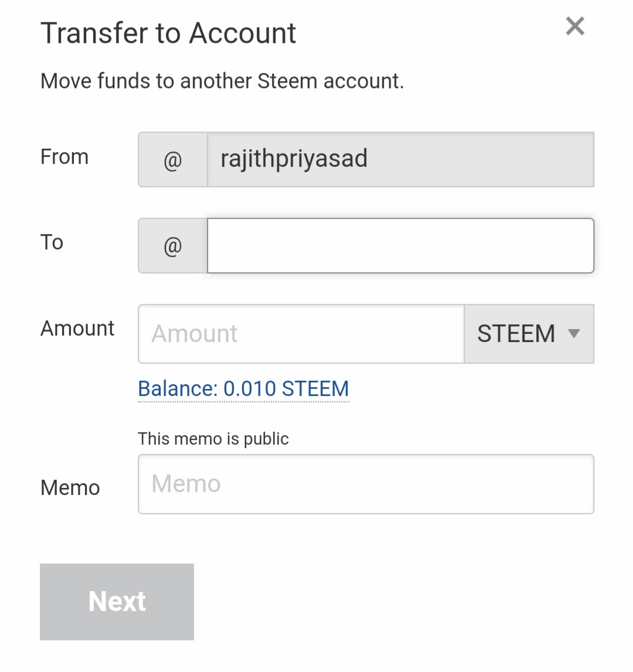The height and width of the screenshot is (672, 633).
Task: Click the @ symbol beside To field
Action: click(173, 246)
